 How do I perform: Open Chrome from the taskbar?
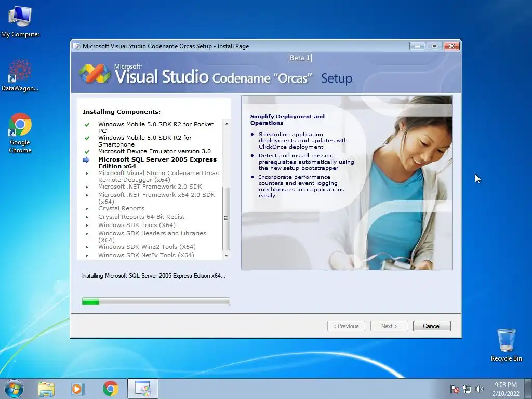[x=110, y=389]
